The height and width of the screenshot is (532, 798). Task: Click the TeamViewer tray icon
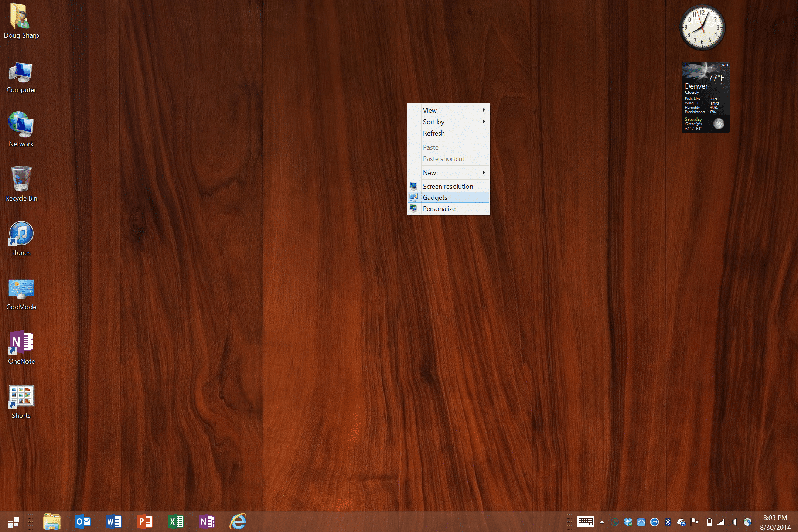click(655, 522)
